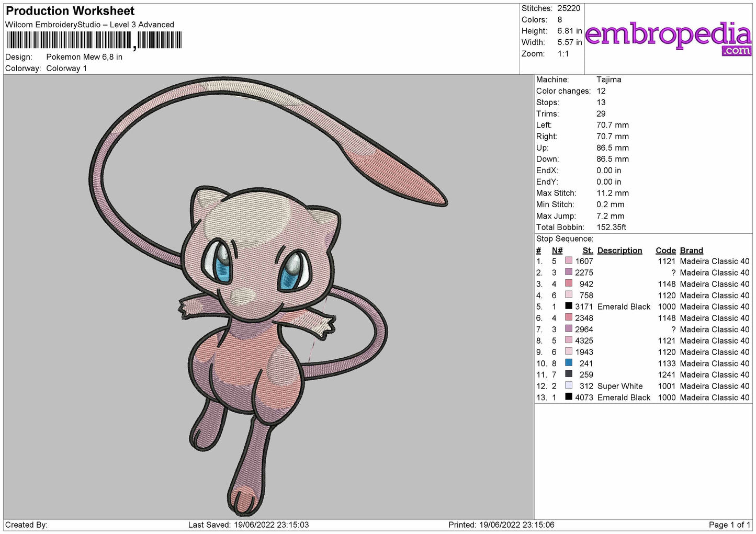Click stitch count 1943 in stop row 9
Screen dimensions: 756x534
584,352
